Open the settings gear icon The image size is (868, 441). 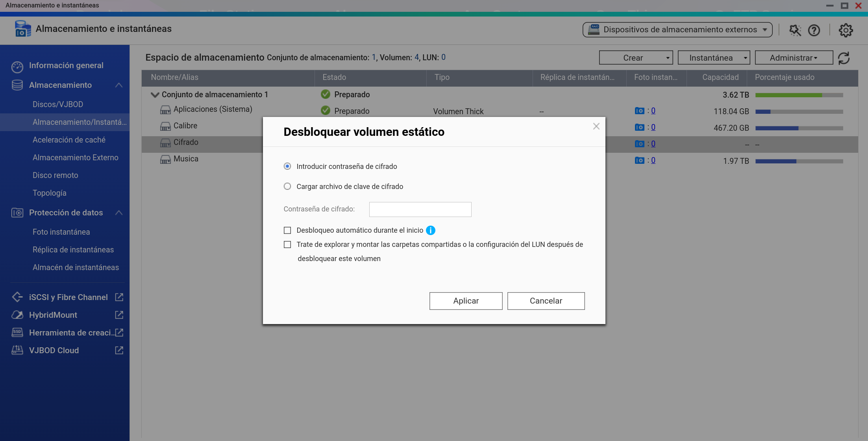pos(845,30)
